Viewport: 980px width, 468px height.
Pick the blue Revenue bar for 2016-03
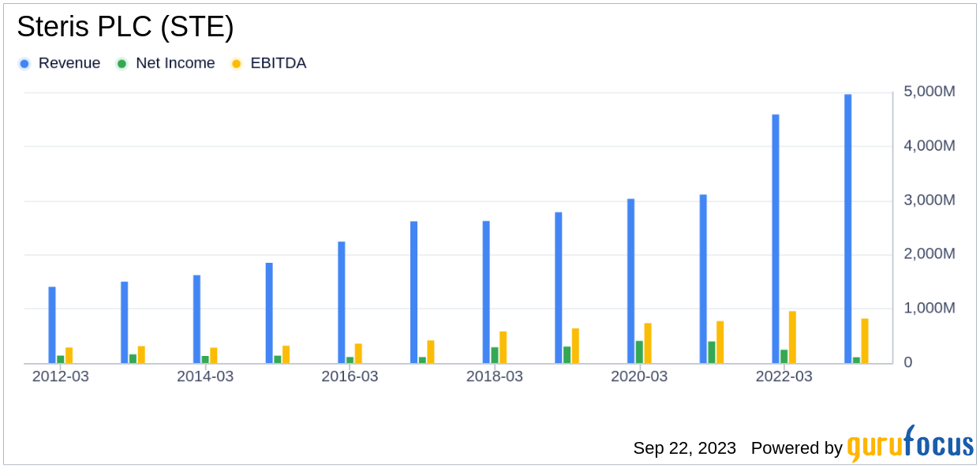point(342,302)
